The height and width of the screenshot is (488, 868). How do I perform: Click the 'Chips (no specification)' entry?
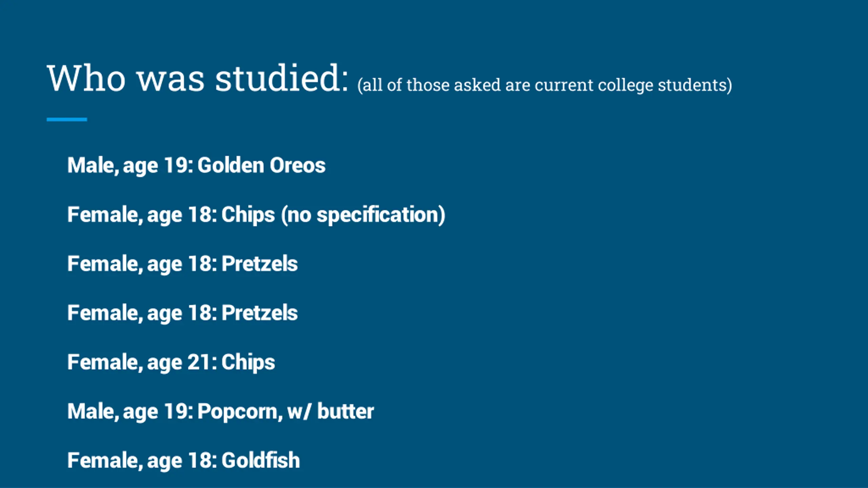point(333,215)
